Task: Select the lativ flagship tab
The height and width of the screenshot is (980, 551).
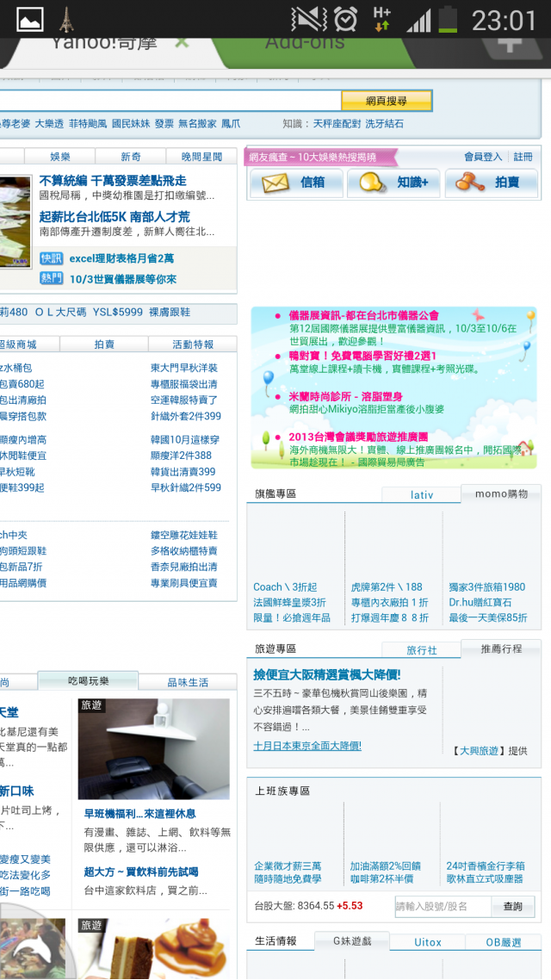Action: click(422, 494)
